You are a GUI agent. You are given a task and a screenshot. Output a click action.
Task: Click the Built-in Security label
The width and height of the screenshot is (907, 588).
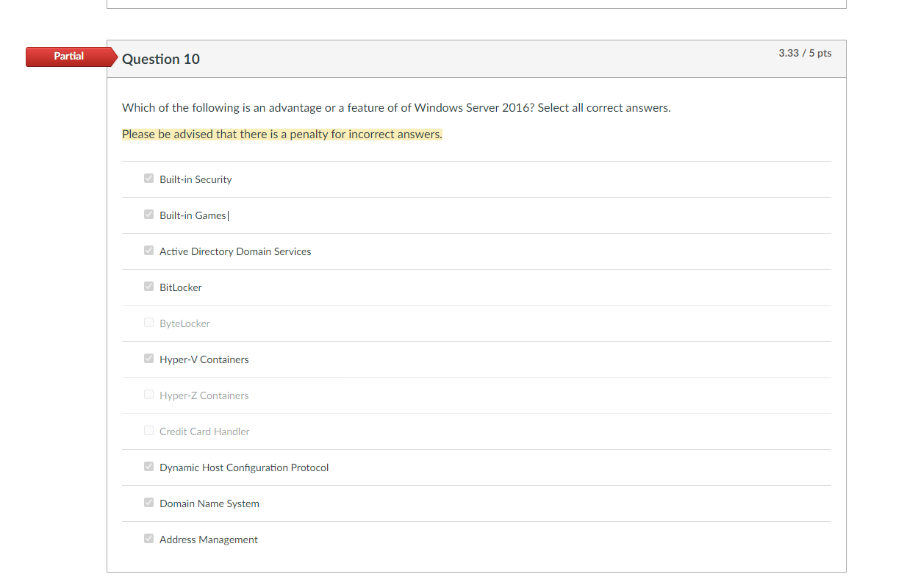coord(196,179)
